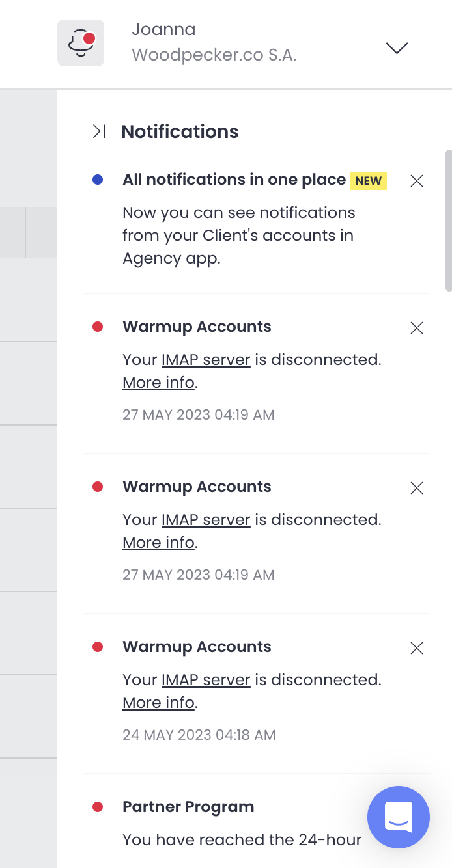Expand the Joanna account dropdown chevron

[x=397, y=47]
